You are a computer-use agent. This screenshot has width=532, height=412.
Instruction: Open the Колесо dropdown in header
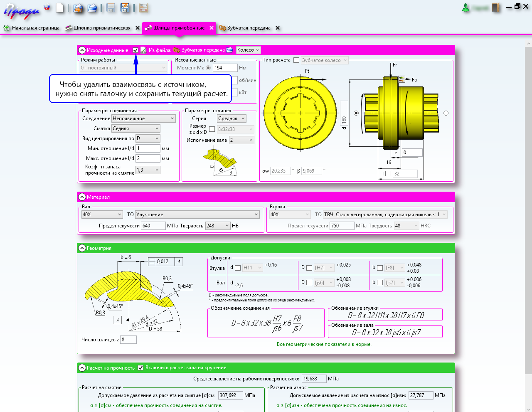click(x=248, y=50)
